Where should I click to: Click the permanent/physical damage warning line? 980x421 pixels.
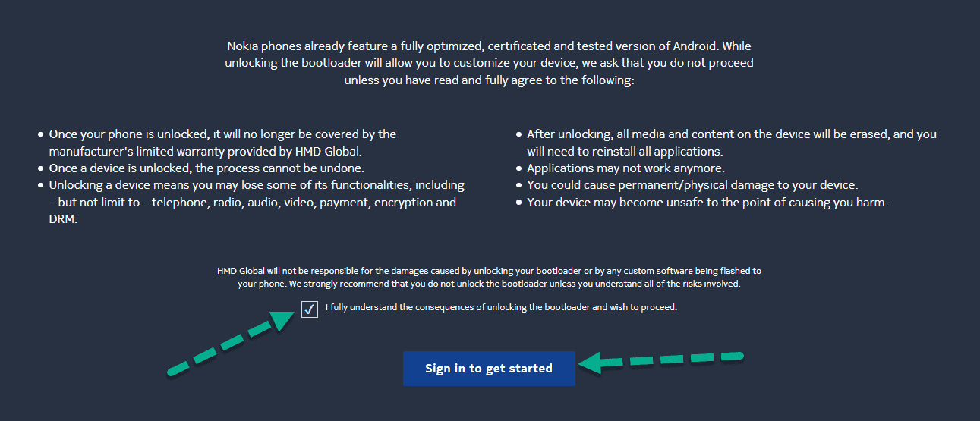click(x=692, y=185)
